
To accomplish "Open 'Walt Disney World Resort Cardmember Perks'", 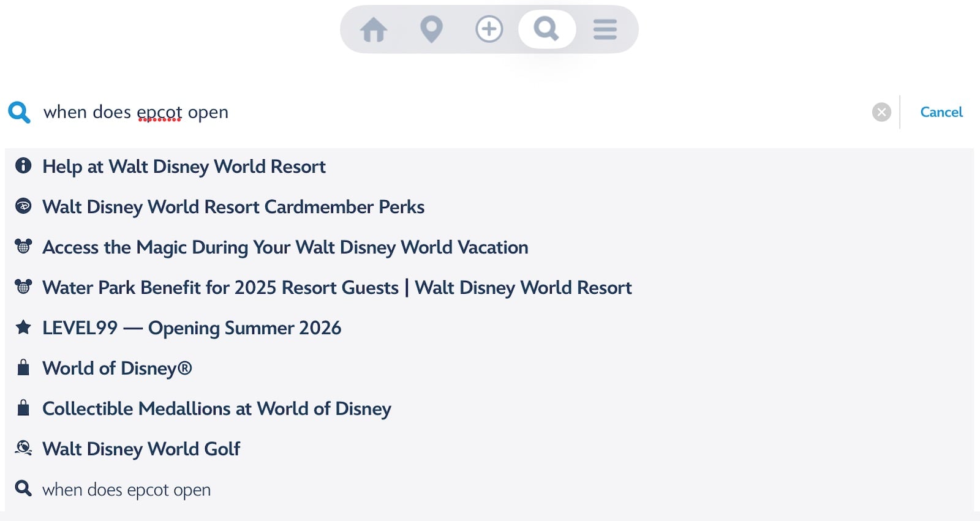I will point(233,207).
